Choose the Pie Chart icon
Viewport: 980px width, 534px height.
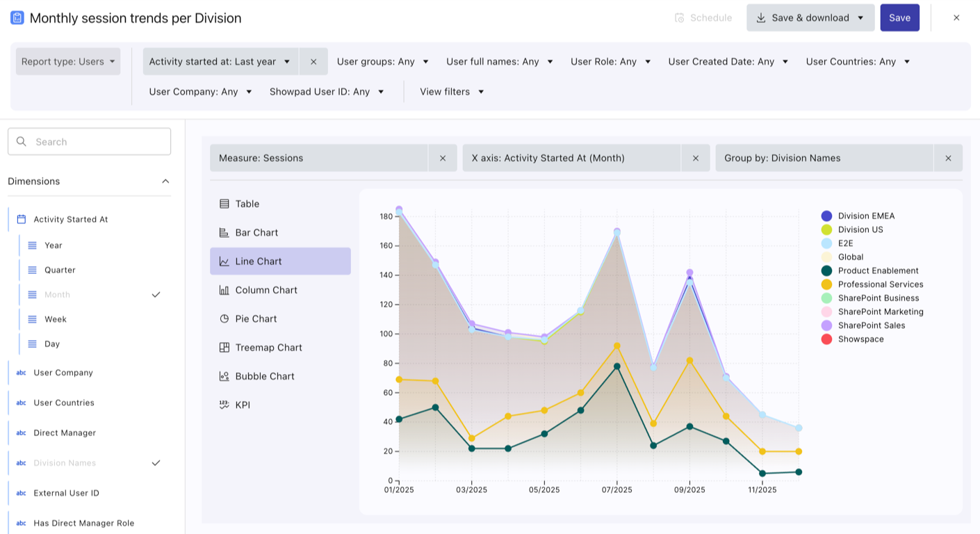224,319
